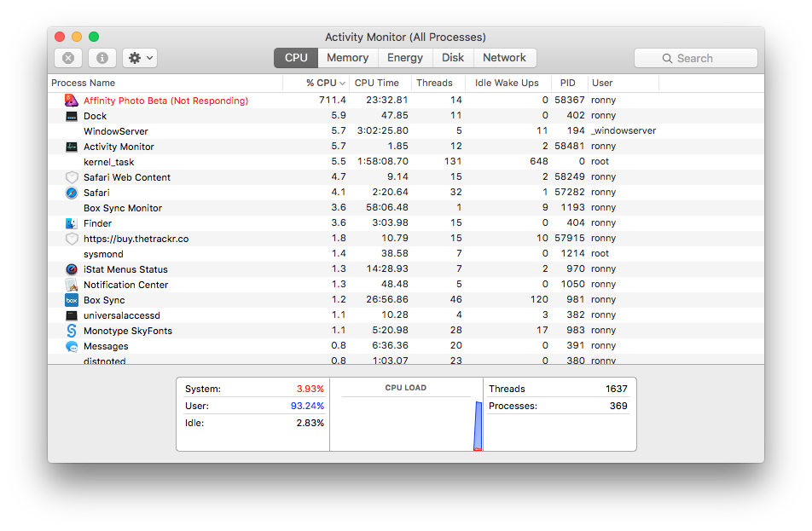This screenshot has height=531, width=812.
Task: Click the Safari compass icon
Action: coord(72,193)
